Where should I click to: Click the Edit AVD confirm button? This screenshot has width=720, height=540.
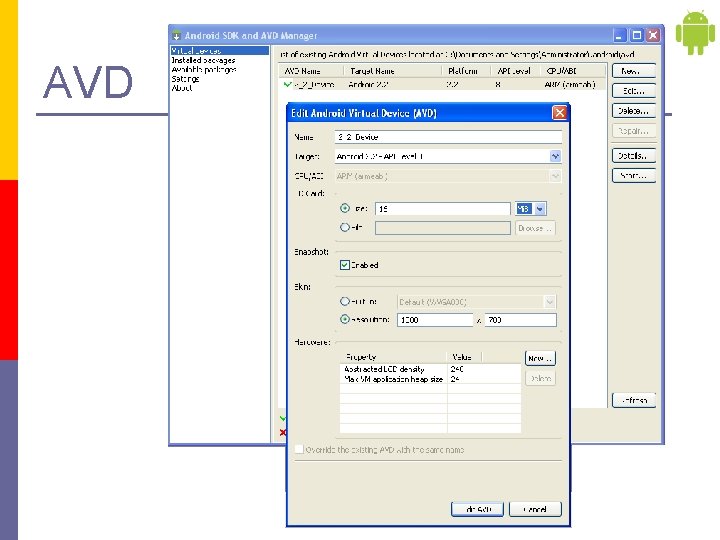(477, 509)
